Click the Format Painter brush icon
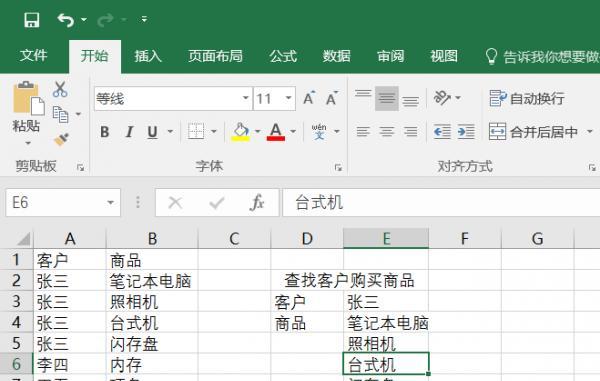The width and height of the screenshot is (600, 381). (61, 140)
